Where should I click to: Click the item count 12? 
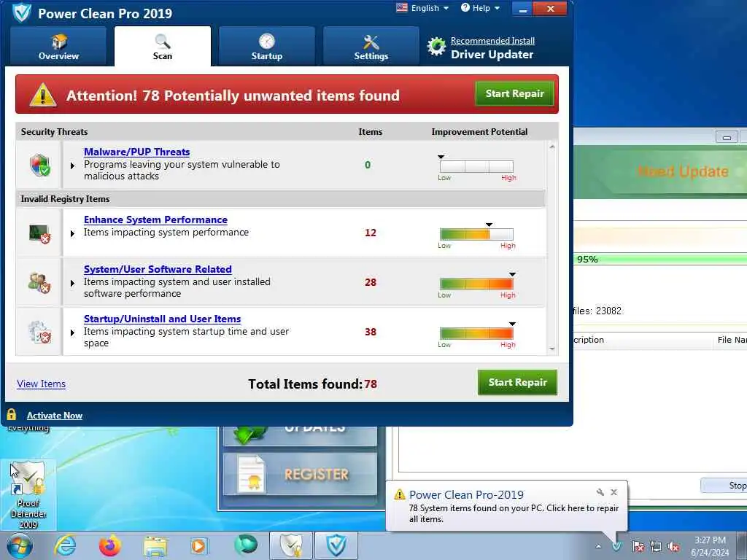pos(370,233)
